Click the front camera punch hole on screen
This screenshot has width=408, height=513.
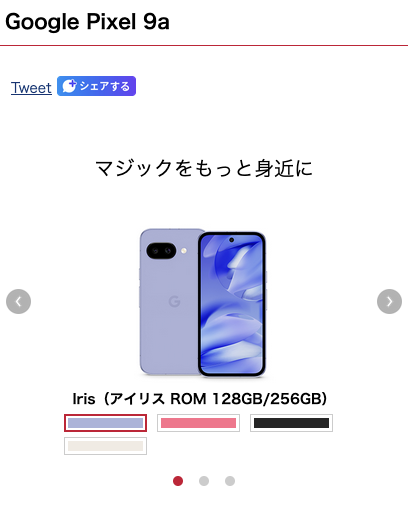tap(232, 240)
